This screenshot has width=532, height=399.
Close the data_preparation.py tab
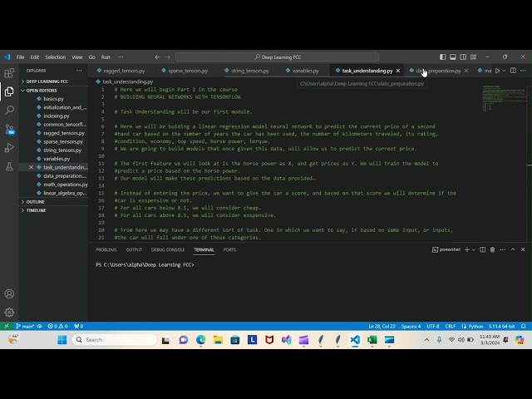[x=466, y=71]
